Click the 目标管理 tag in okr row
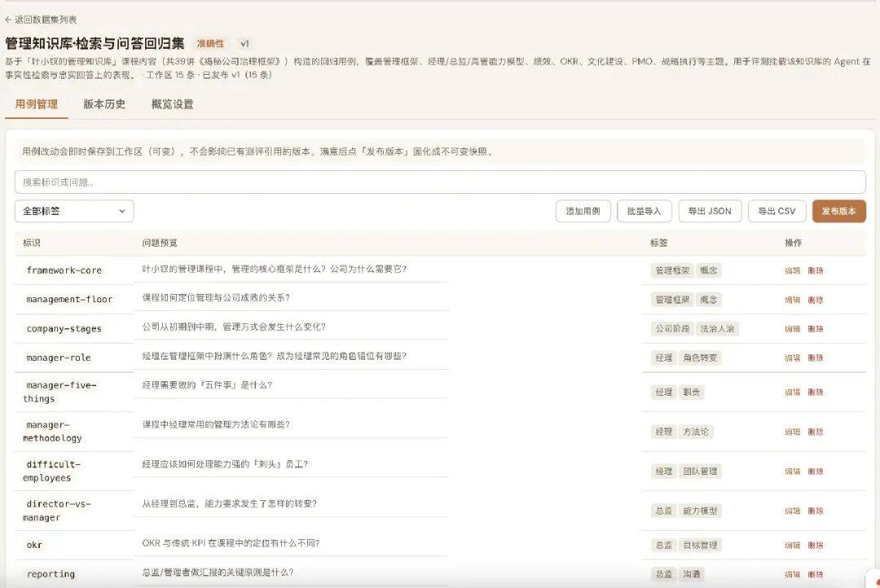The image size is (880, 588). tap(700, 546)
